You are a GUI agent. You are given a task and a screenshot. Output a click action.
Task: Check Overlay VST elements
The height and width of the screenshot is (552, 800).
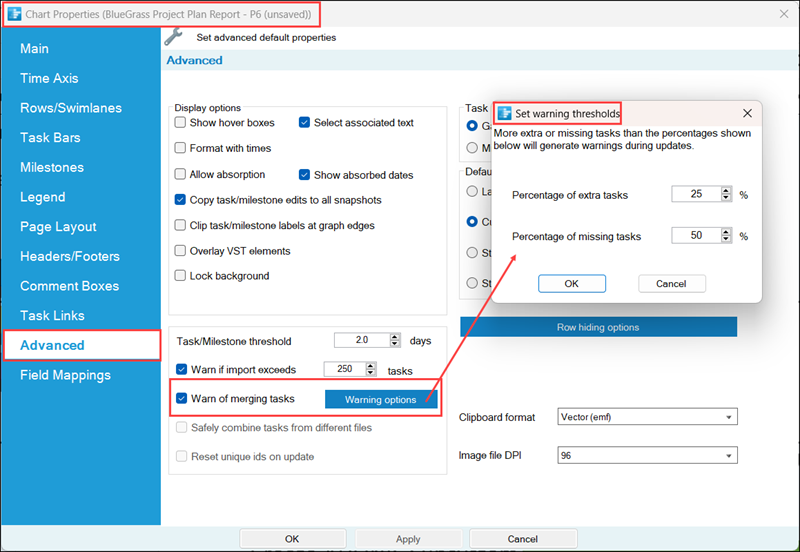180,250
